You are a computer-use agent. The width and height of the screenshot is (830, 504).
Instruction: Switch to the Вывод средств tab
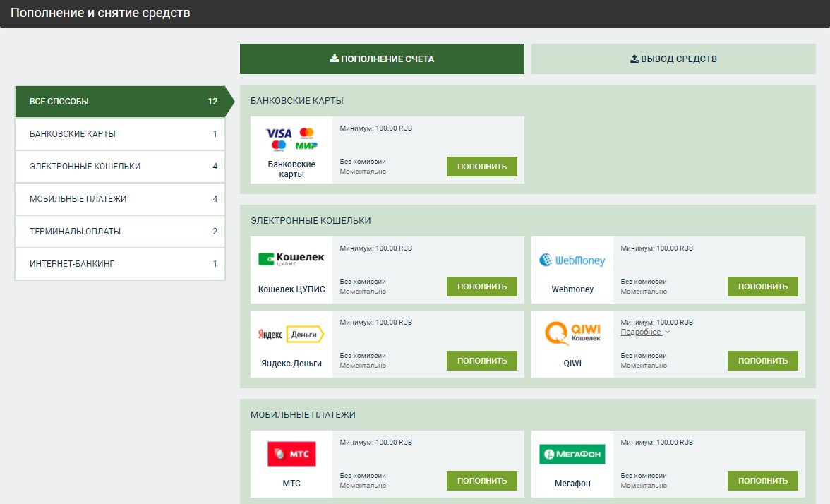tap(673, 59)
